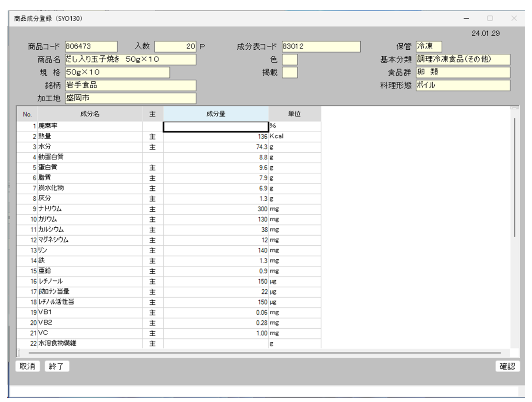
Task: Edit the 成分表コード field with 83012
Action: click(321, 46)
